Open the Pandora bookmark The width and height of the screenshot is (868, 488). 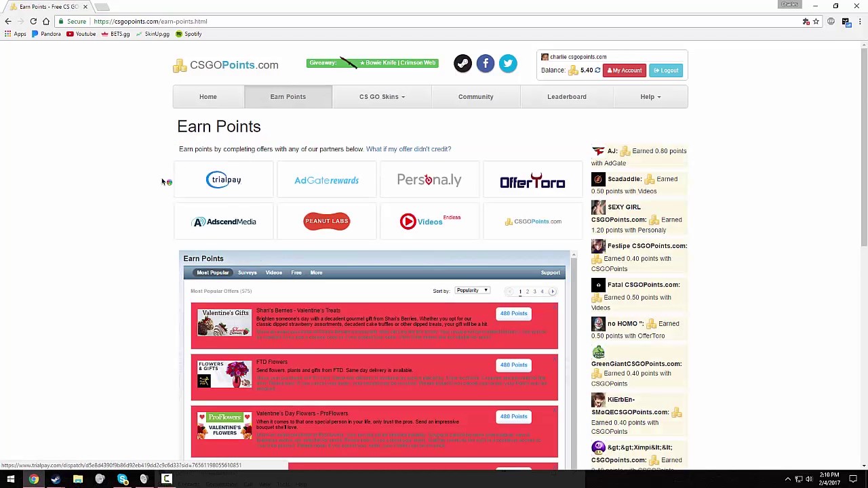(x=46, y=34)
